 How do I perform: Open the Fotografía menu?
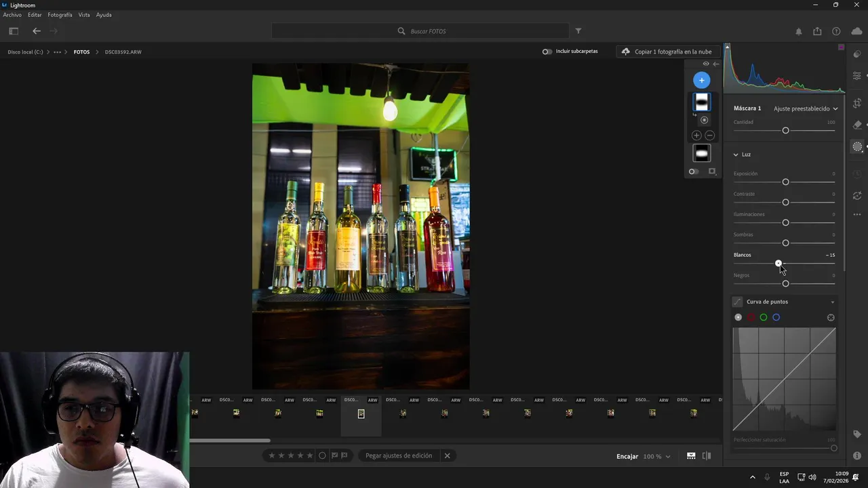pyautogui.click(x=60, y=15)
